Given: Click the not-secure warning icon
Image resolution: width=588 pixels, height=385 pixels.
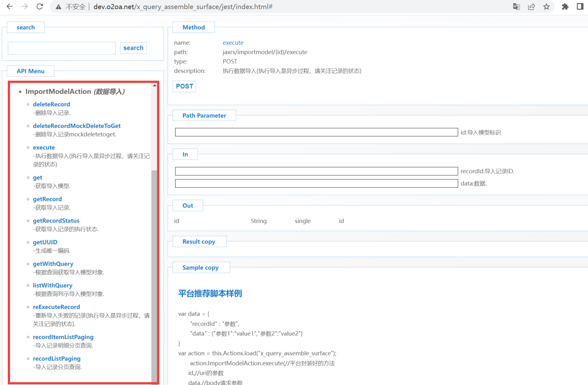Looking at the screenshot, I should coord(58,7).
